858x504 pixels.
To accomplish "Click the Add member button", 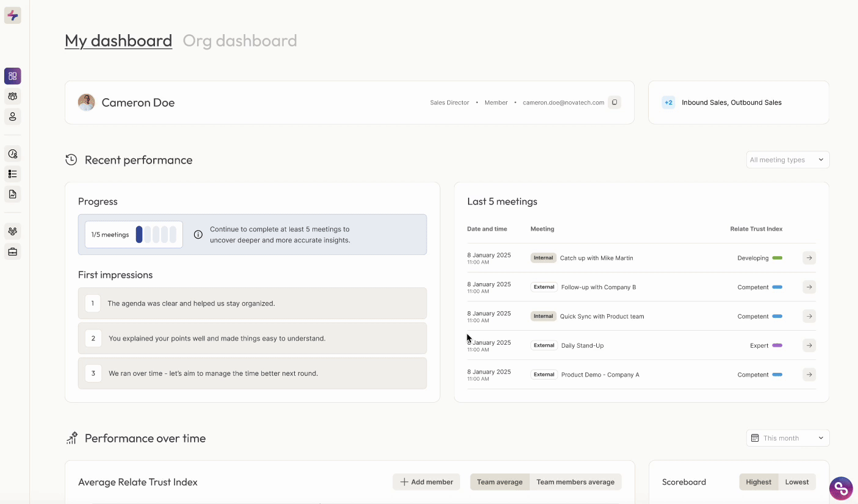I will (x=427, y=482).
